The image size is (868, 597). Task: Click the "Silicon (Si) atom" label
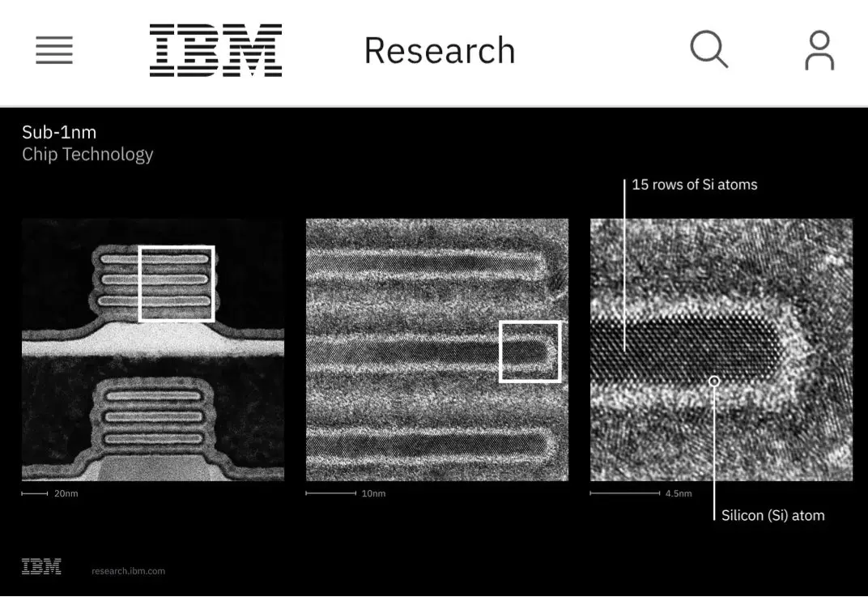click(x=772, y=515)
